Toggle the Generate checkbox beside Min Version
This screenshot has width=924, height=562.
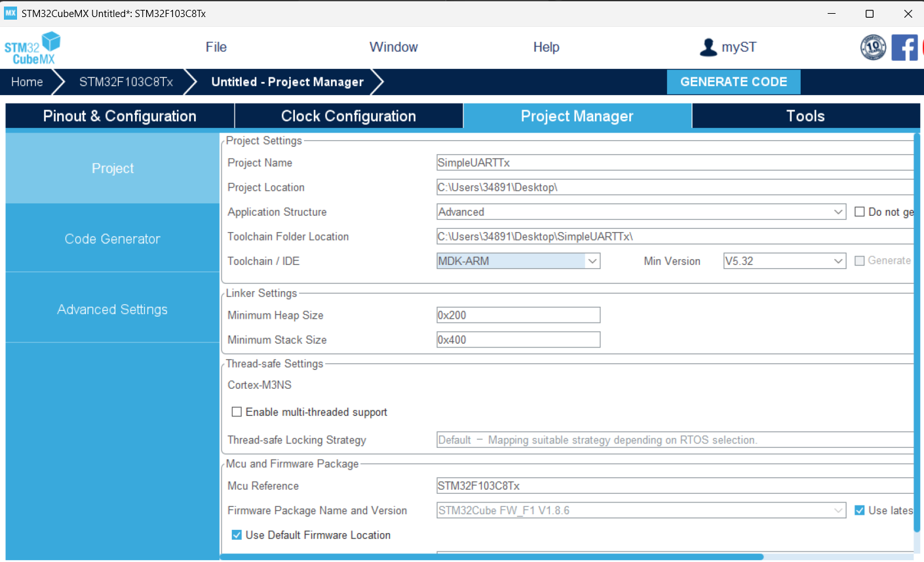860,261
